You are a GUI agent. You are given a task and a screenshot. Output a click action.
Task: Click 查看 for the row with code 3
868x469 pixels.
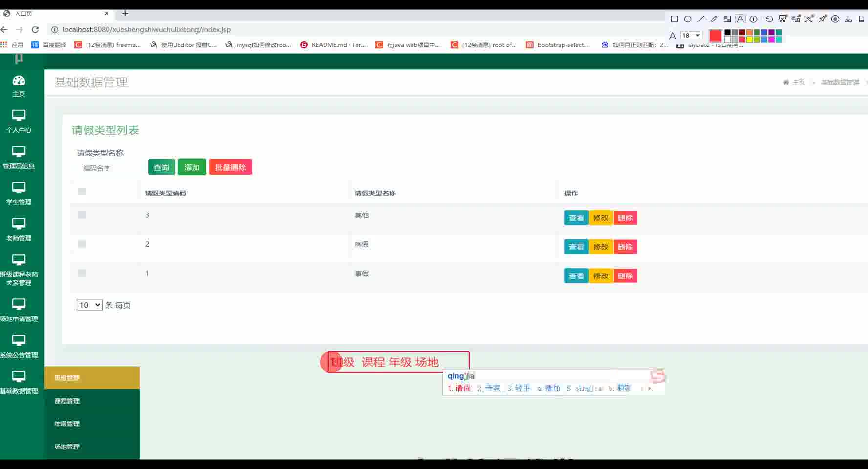(x=576, y=218)
